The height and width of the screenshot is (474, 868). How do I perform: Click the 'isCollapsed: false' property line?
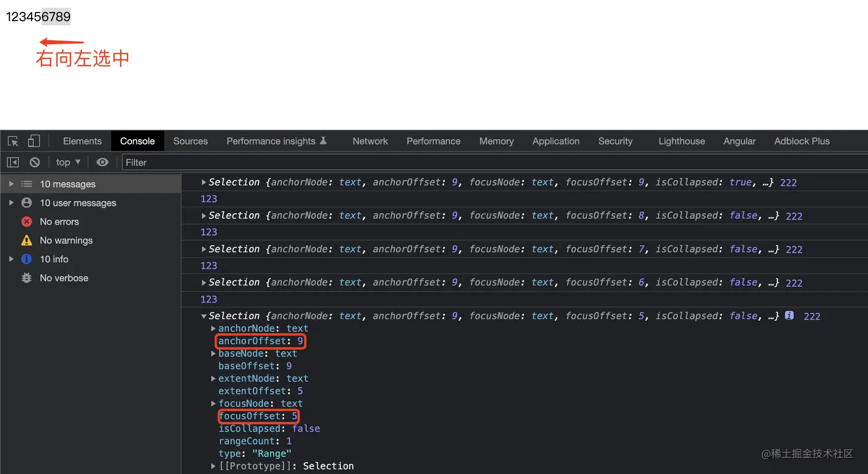[x=269, y=429]
